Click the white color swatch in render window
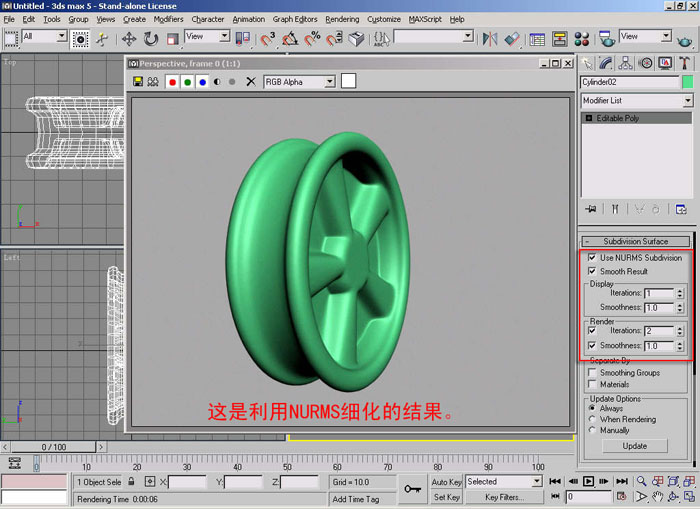Screen dimensions: 700x509 348,81
